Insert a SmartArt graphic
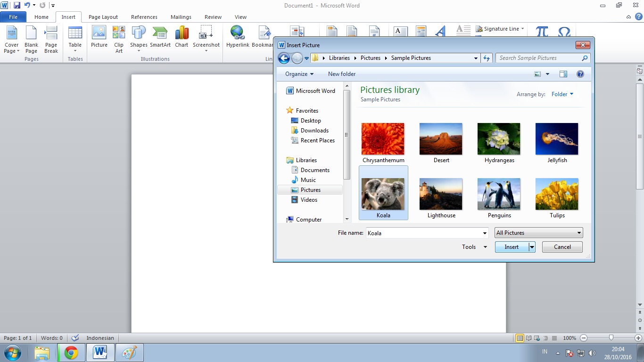 click(x=160, y=37)
